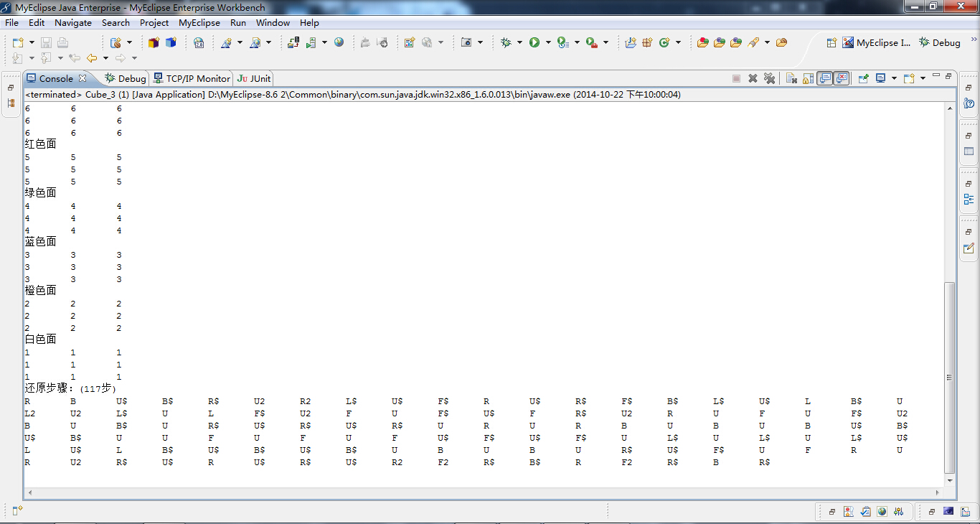Click the camera screenshot capture icon

click(x=466, y=43)
